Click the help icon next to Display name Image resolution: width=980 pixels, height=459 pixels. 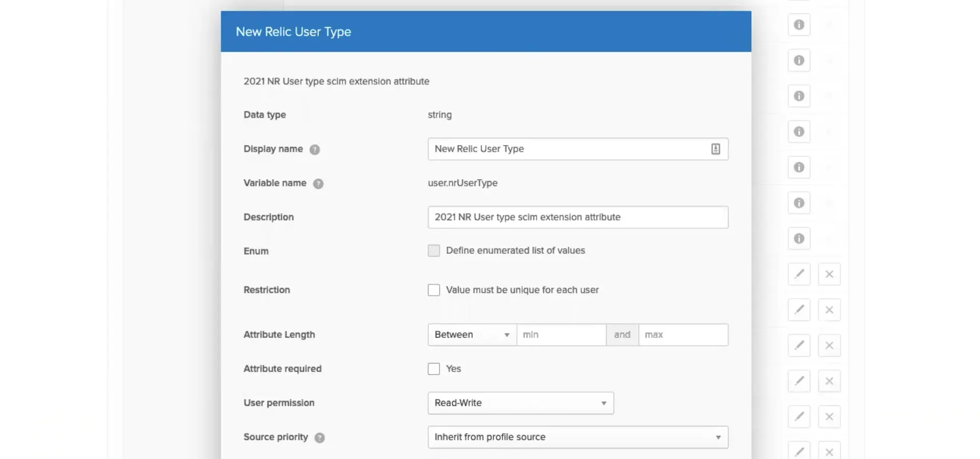tap(314, 150)
